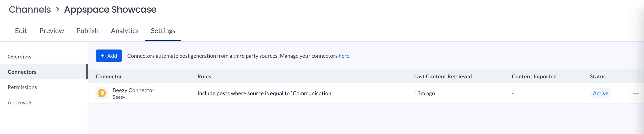Click the Active status badge
Image resolution: width=644 pixels, height=134 pixels.
601,93
